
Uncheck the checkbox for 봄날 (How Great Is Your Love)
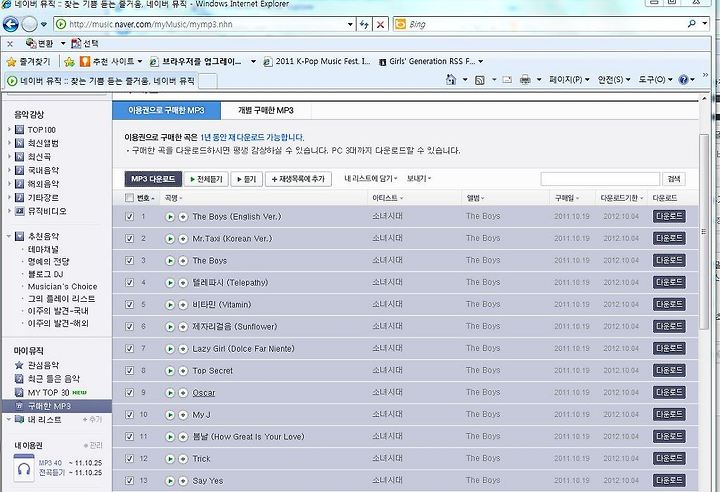pos(129,436)
